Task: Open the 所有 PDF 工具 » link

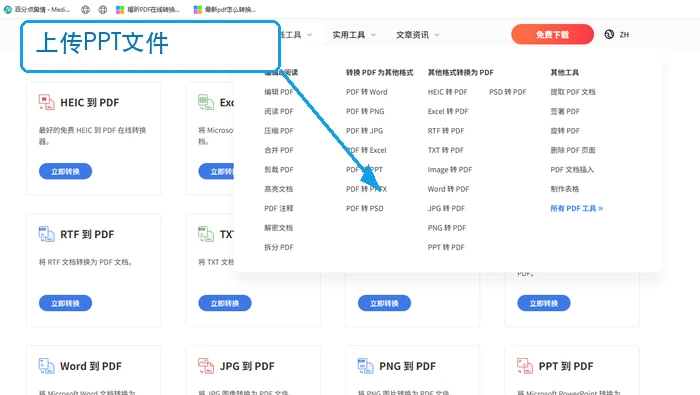Action: (x=576, y=208)
